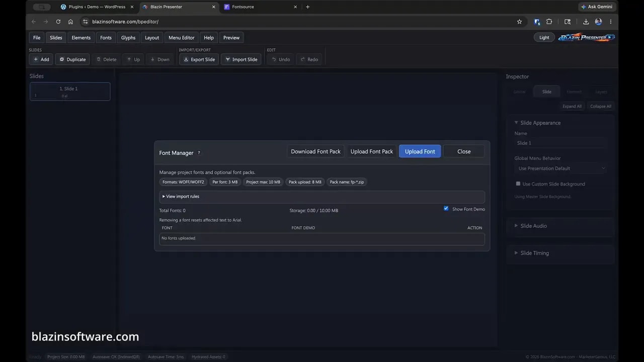Close the Font Manager dialog

tap(464, 151)
